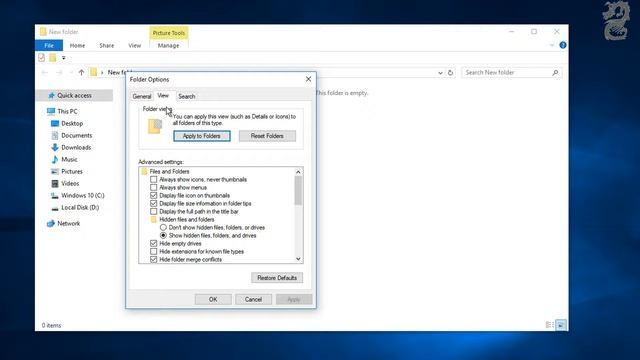Image resolution: width=640 pixels, height=360 pixels.
Task: Click the Refresh icon beside address bar
Action: 450,73
